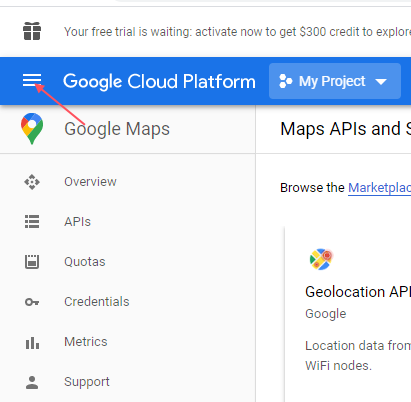Image resolution: width=411 pixels, height=402 pixels.
Task: Click the free trial gift icon
Action: (32, 31)
